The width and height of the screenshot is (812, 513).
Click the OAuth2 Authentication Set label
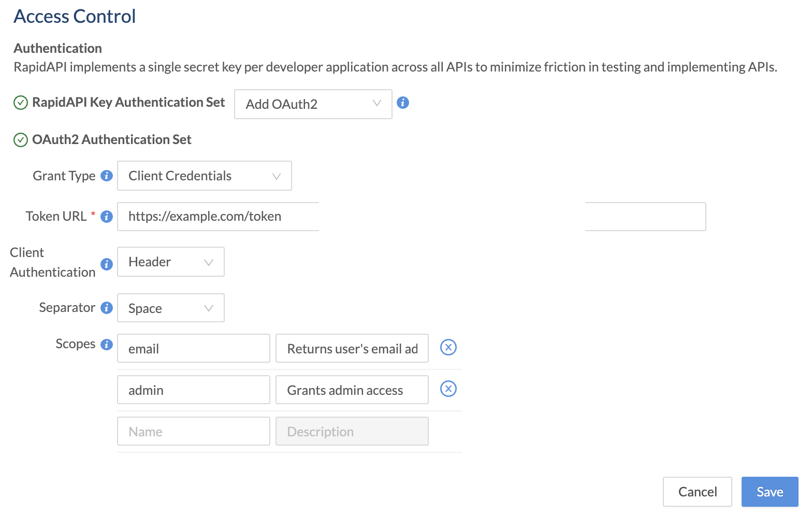click(x=112, y=139)
